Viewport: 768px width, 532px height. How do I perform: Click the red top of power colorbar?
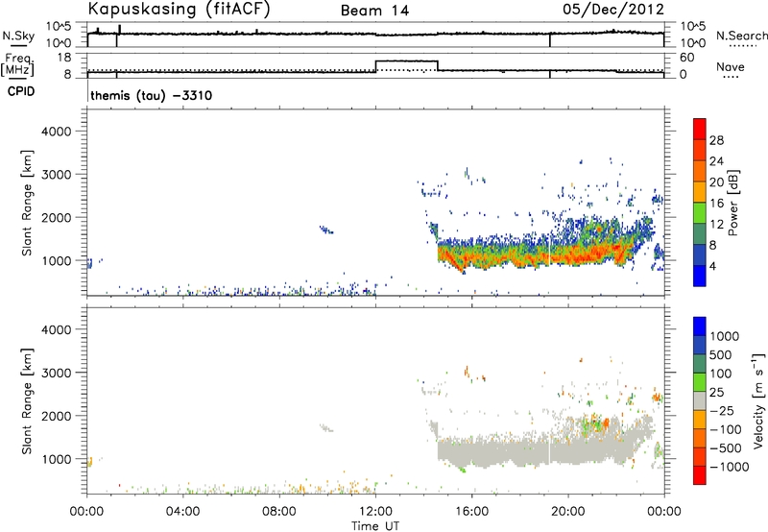click(x=700, y=128)
